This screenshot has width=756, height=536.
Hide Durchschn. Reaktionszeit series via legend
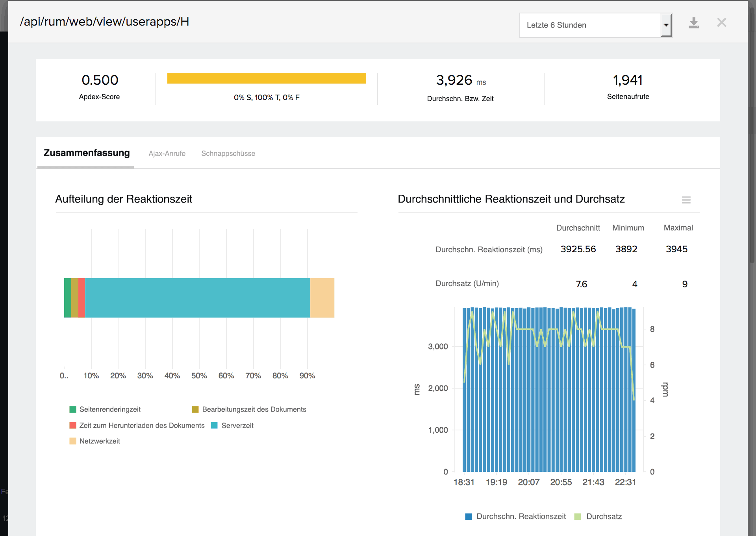pyautogui.click(x=520, y=516)
